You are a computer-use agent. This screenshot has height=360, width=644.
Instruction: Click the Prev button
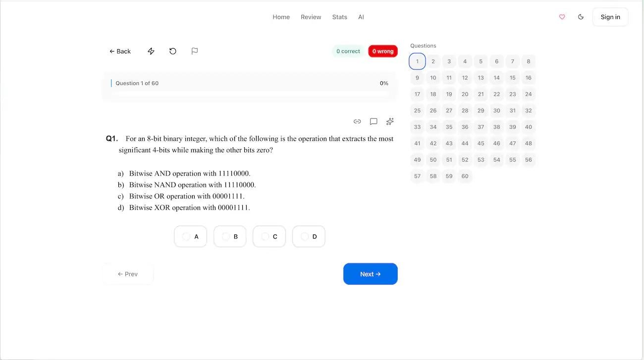pos(128,274)
